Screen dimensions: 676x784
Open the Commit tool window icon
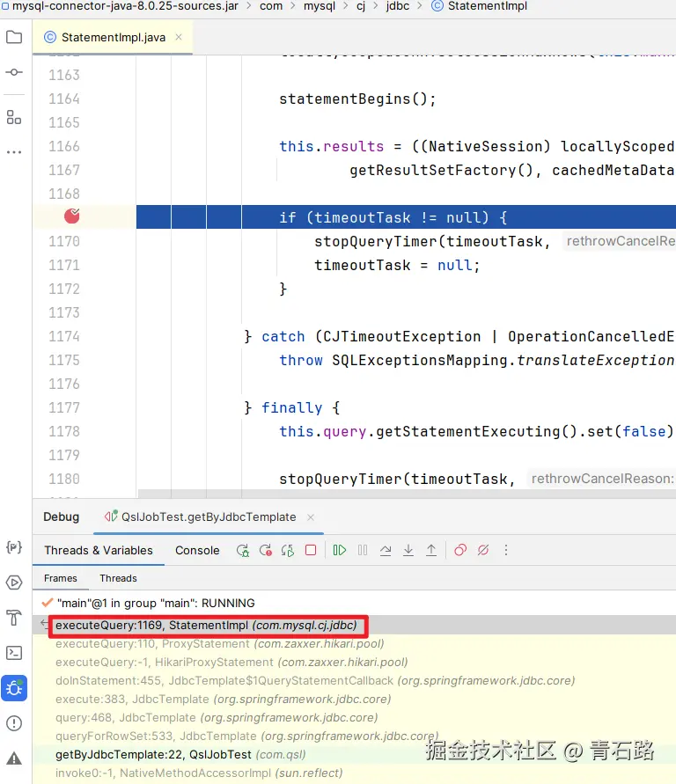click(x=14, y=72)
